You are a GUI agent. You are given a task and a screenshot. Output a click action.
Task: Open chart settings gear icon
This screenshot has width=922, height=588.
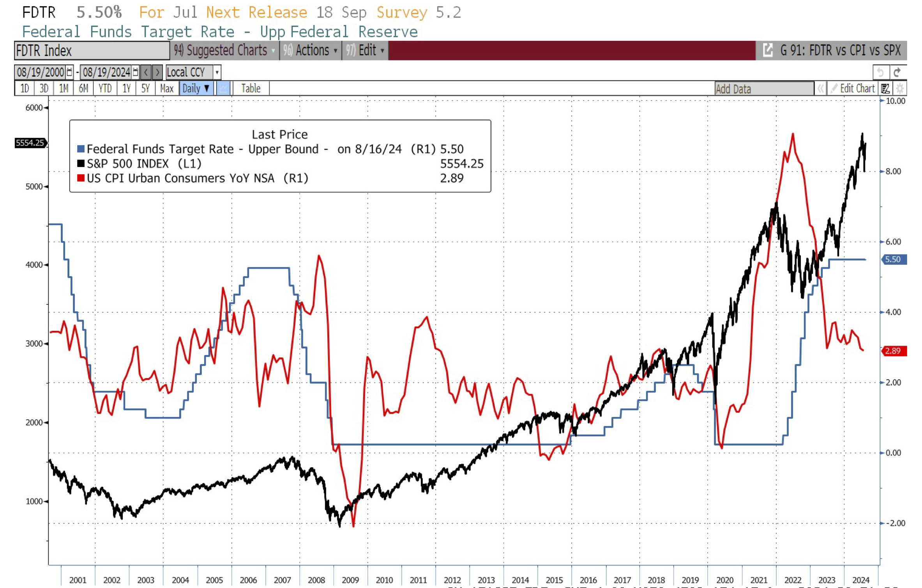point(900,88)
